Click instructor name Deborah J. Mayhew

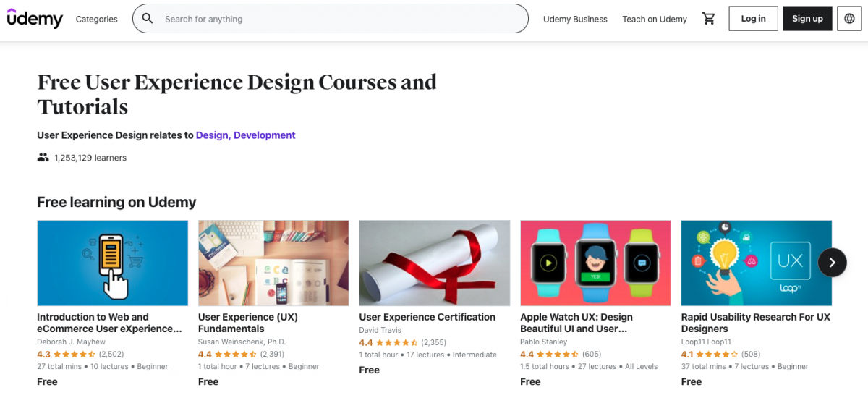point(71,342)
